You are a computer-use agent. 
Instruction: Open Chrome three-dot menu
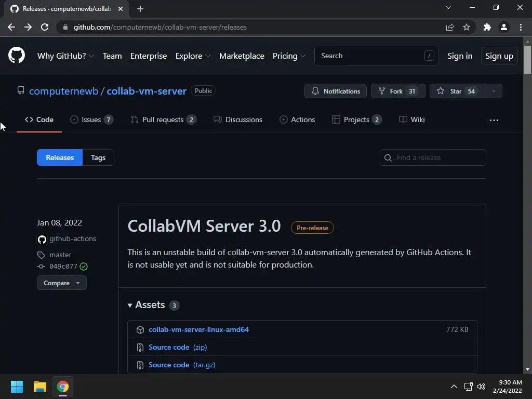coord(521,27)
